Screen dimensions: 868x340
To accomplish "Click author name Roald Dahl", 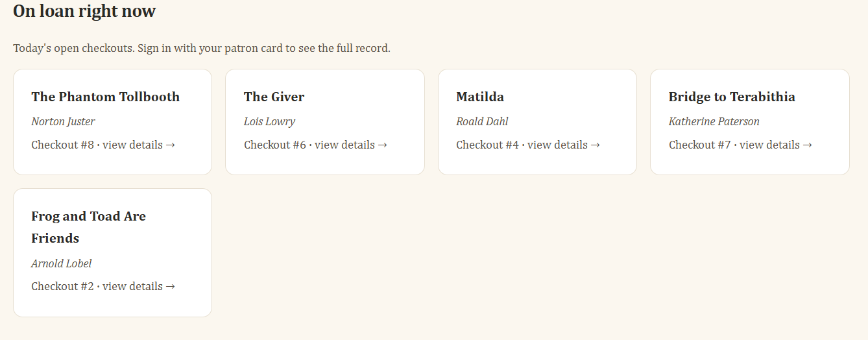I will [482, 121].
